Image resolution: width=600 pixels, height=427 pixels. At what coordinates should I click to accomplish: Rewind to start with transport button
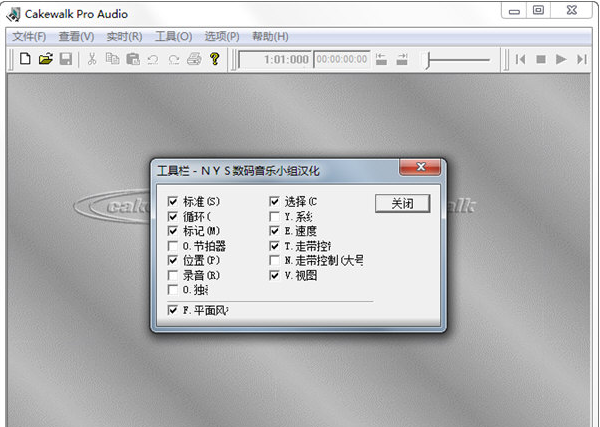coord(520,59)
